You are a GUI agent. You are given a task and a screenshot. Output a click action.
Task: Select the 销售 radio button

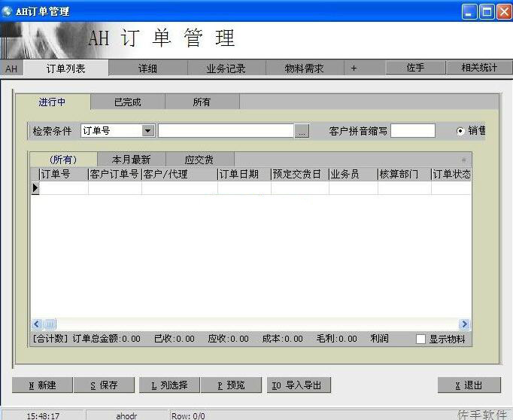(x=460, y=131)
